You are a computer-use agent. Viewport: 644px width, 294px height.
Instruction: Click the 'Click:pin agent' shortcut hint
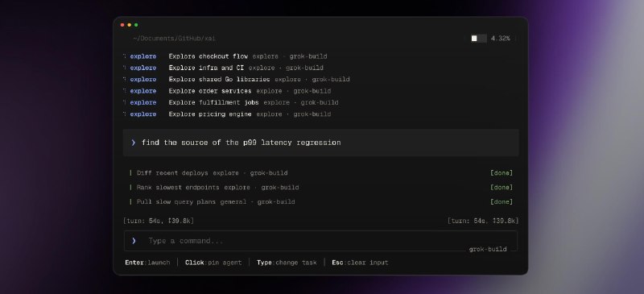coord(213,263)
